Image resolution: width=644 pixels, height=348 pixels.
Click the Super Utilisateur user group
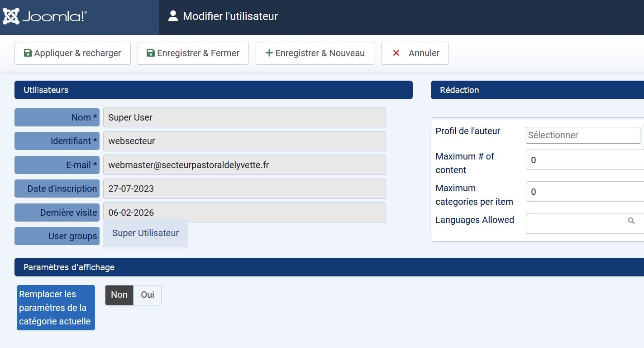145,233
